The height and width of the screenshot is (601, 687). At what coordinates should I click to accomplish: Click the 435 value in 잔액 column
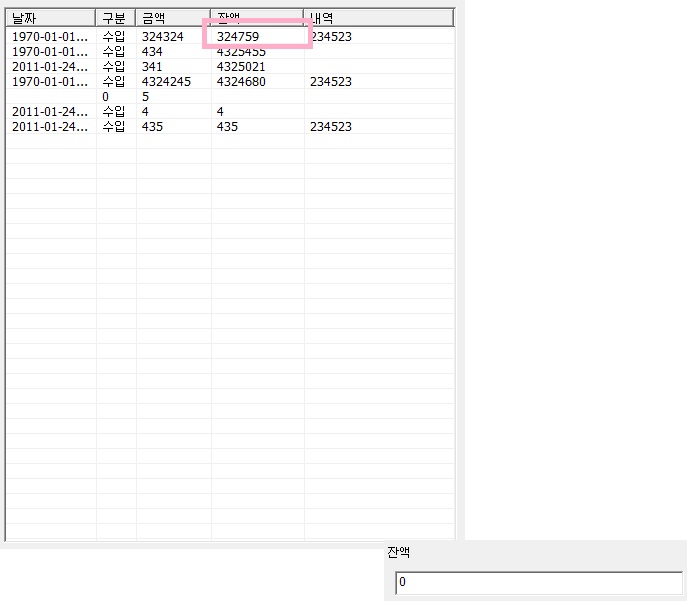coord(227,127)
